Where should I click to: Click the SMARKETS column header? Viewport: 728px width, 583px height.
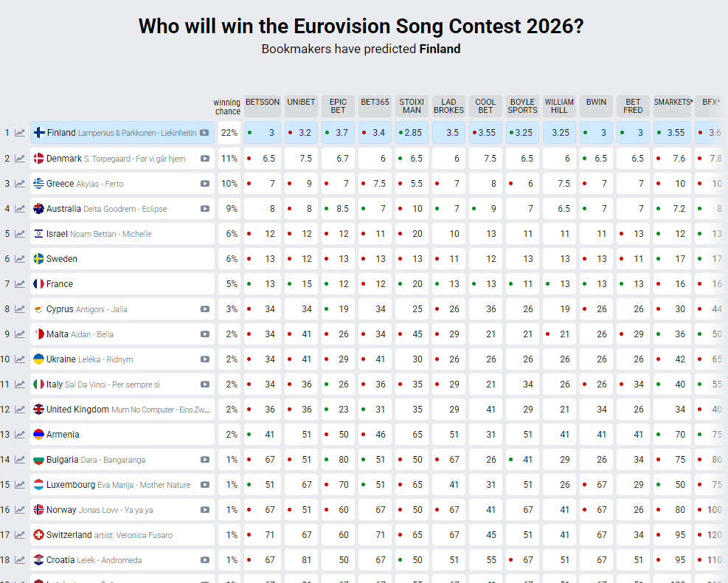673,103
